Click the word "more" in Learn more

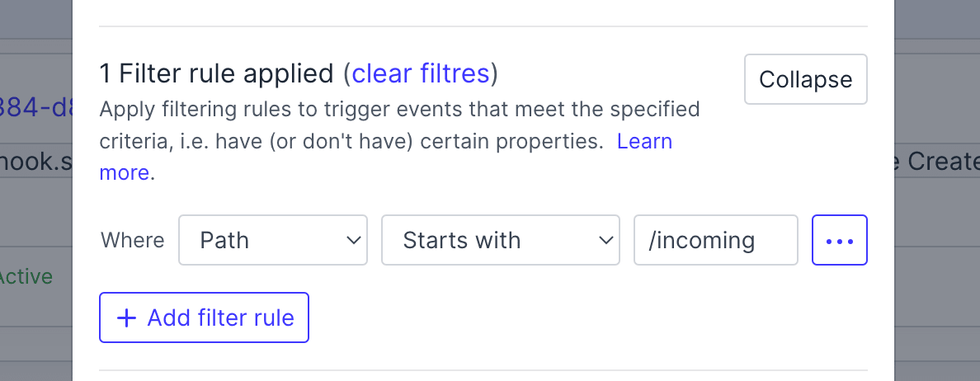pos(124,173)
